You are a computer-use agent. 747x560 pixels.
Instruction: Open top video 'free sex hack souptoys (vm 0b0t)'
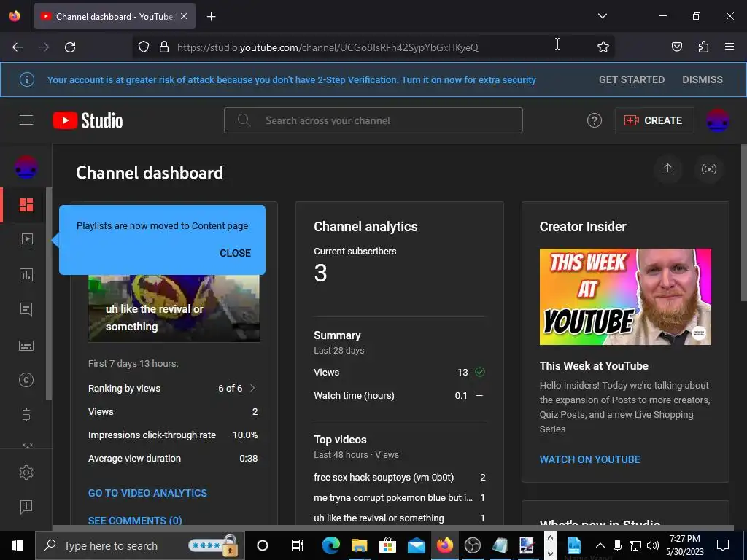[x=384, y=477]
